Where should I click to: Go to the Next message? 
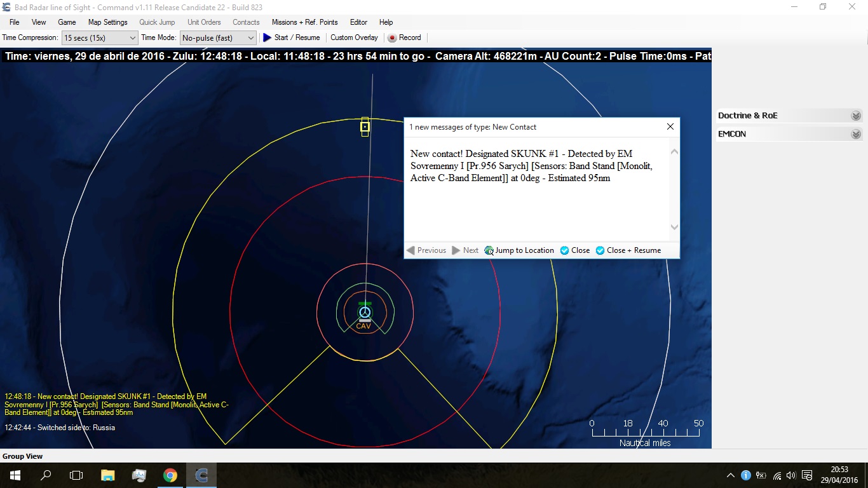pos(465,250)
